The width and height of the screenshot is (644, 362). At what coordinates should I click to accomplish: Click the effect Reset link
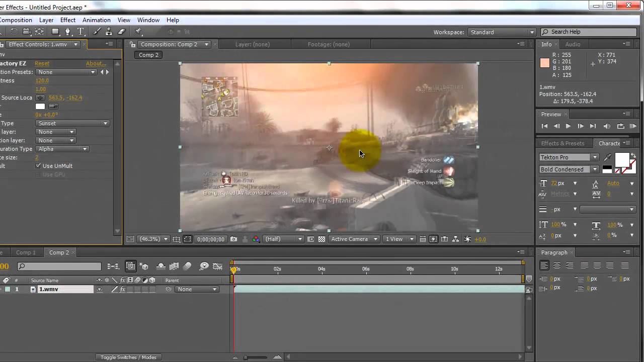click(x=42, y=63)
